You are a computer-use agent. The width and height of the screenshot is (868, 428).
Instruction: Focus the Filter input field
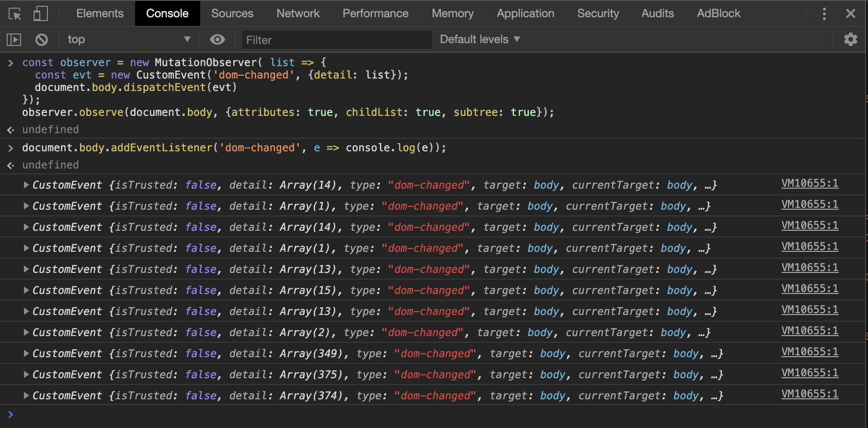click(337, 40)
